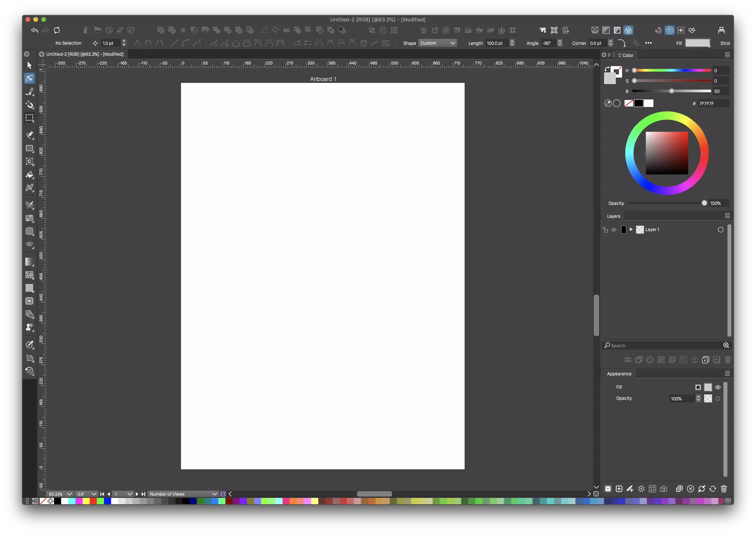Delete layer using Layers panel trash icon
Viewport: 756px width, 534px height.
click(728, 360)
